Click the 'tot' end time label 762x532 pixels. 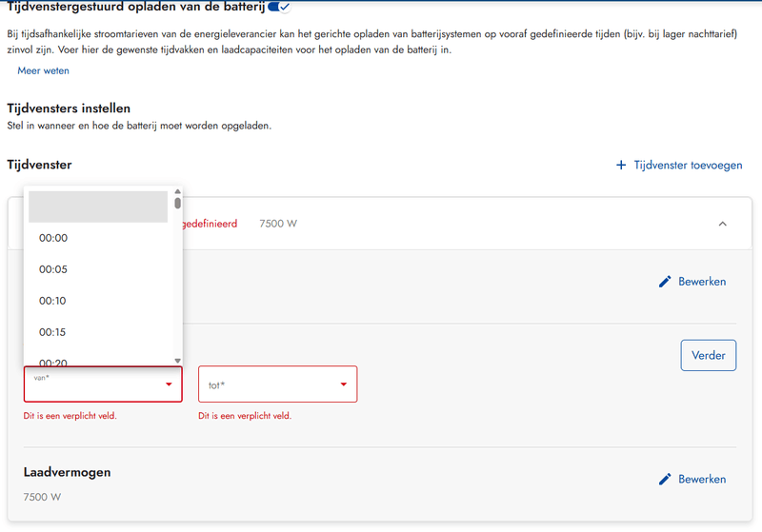[x=216, y=385]
